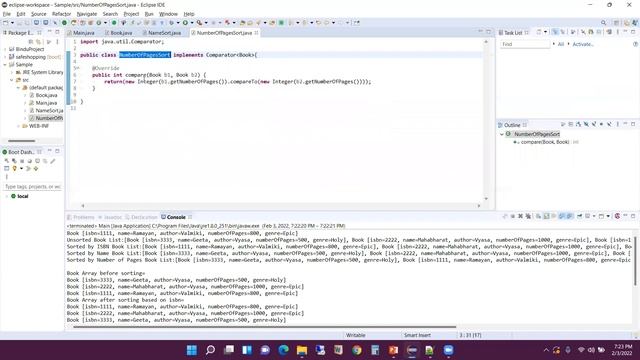Open the Run menu

click(x=149, y=14)
